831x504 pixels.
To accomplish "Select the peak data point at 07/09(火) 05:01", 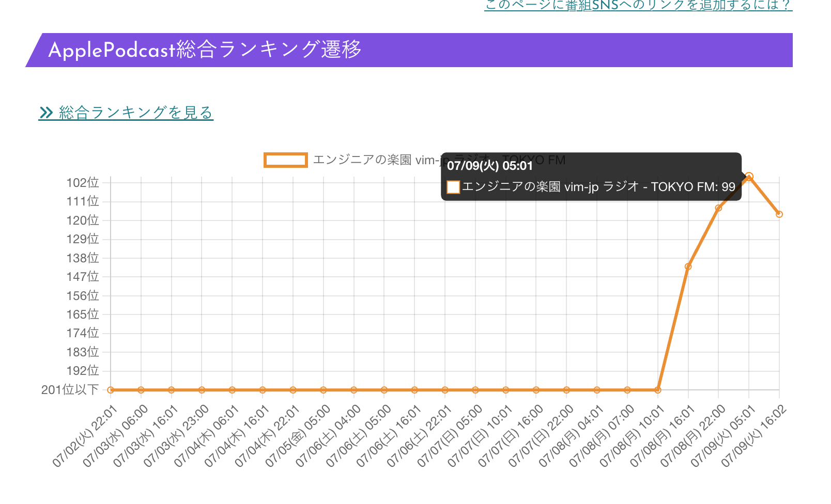I will (749, 177).
